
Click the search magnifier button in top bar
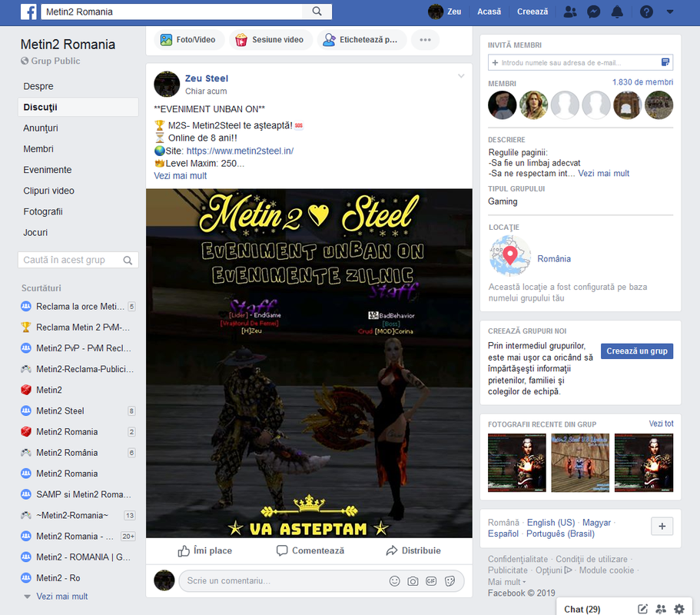(x=317, y=12)
